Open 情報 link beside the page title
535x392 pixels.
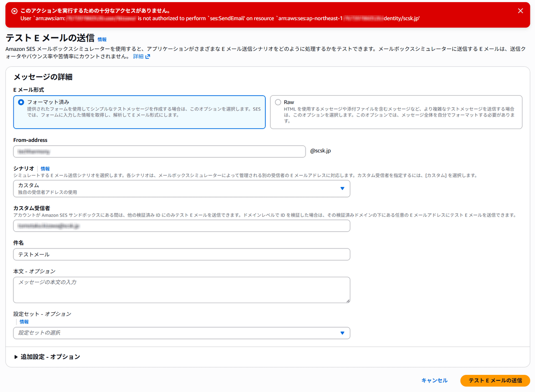click(x=102, y=40)
